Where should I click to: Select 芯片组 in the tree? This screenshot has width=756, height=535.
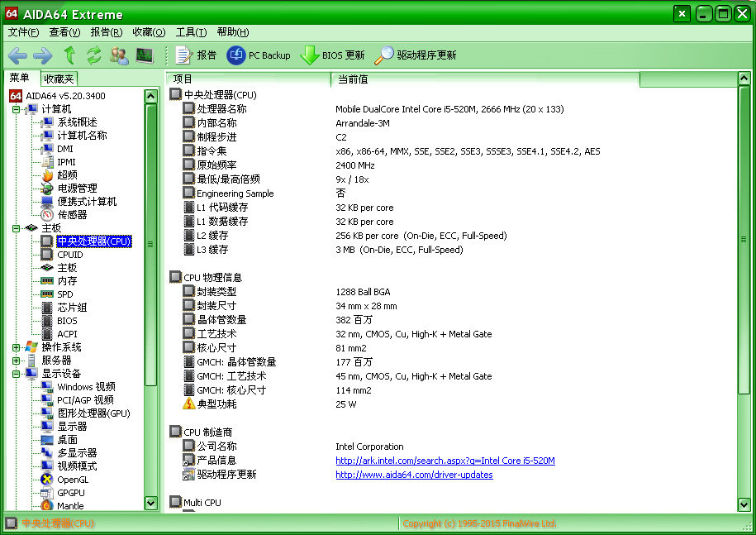[64, 308]
